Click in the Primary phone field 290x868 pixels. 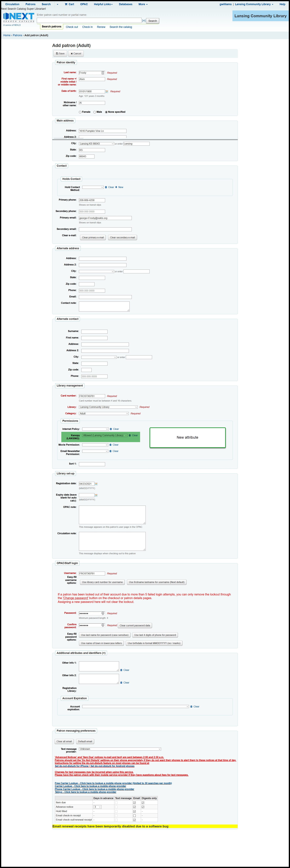click(92, 200)
